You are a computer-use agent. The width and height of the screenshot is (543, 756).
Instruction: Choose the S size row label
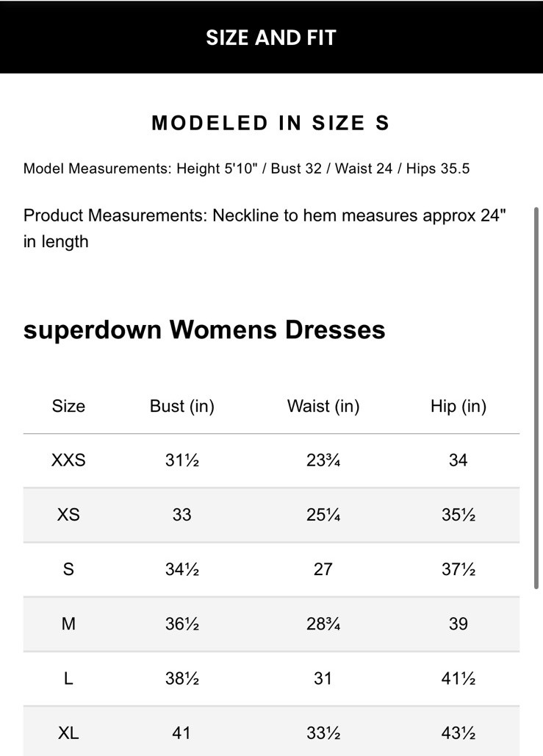(68, 569)
